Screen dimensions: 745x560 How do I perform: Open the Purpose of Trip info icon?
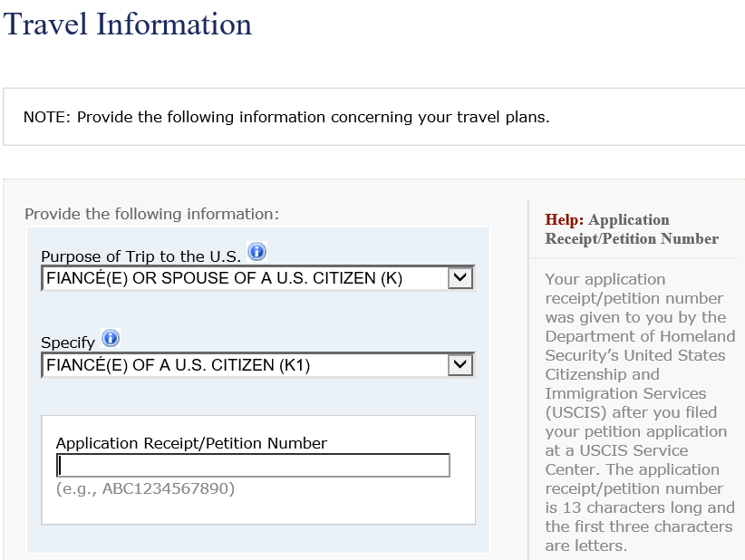pos(257,251)
